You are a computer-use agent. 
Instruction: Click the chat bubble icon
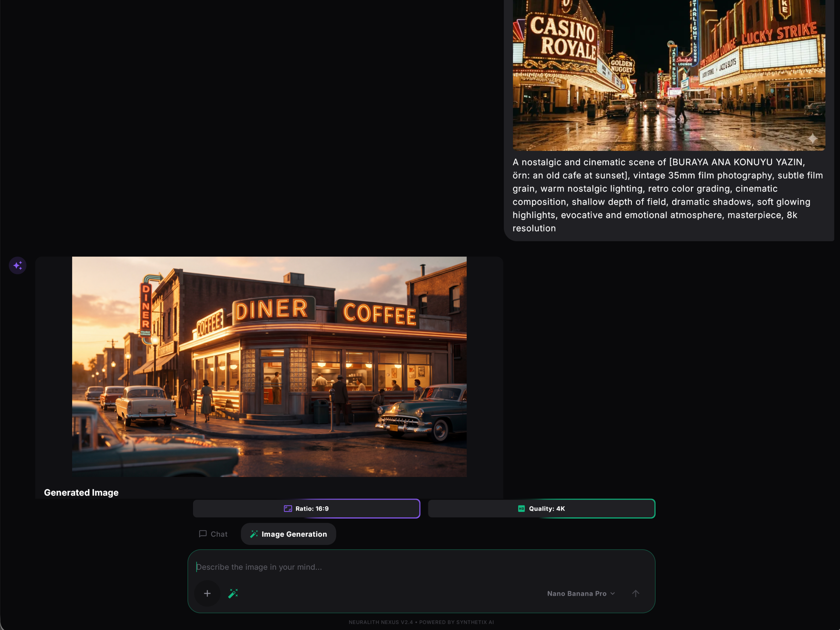click(203, 534)
